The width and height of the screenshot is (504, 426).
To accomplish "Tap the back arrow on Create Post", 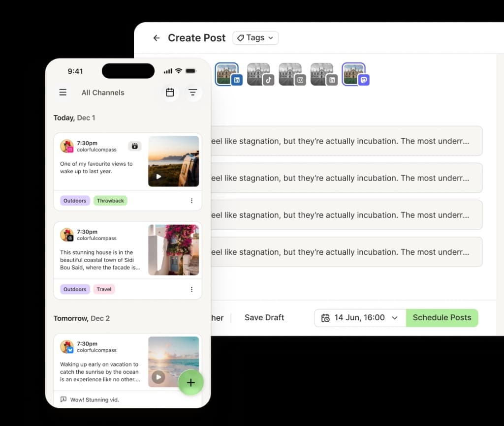I will pyautogui.click(x=156, y=38).
